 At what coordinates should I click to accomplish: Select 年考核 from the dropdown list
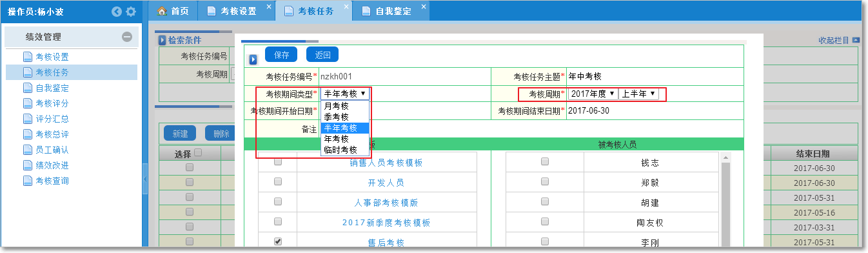click(345, 139)
